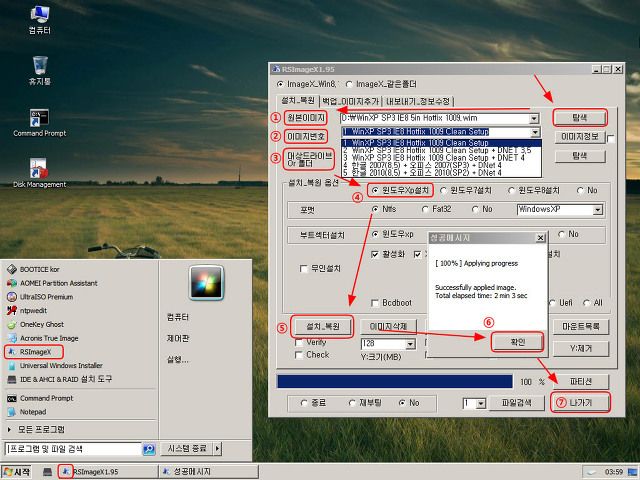Viewport: 640px width, 480px height.
Task: Open the 시스템 종료 arrow options
Action: (x=217, y=449)
